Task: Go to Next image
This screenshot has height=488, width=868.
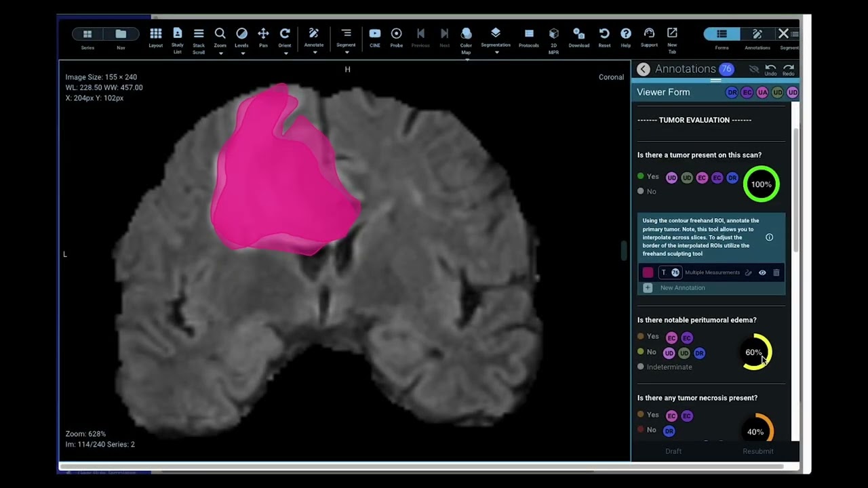Action: (444, 33)
